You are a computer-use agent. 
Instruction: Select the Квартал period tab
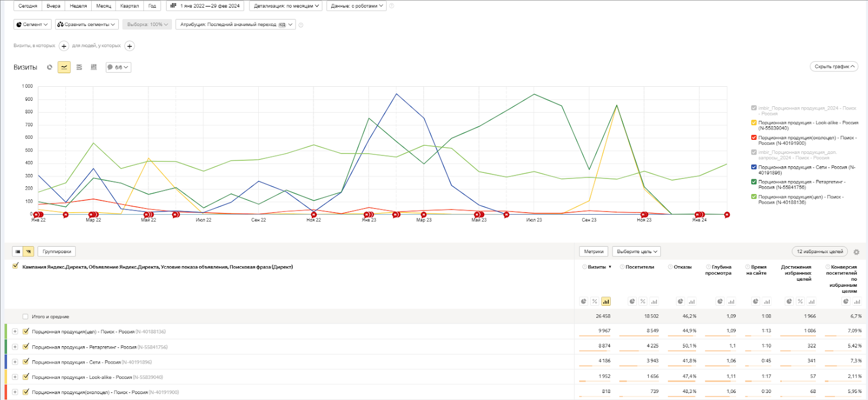point(129,6)
